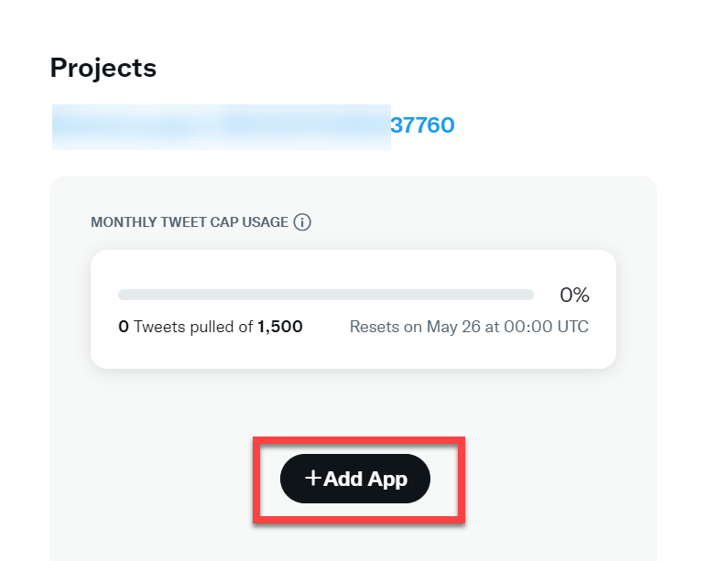Click the number 37760 in the project title

tap(422, 125)
